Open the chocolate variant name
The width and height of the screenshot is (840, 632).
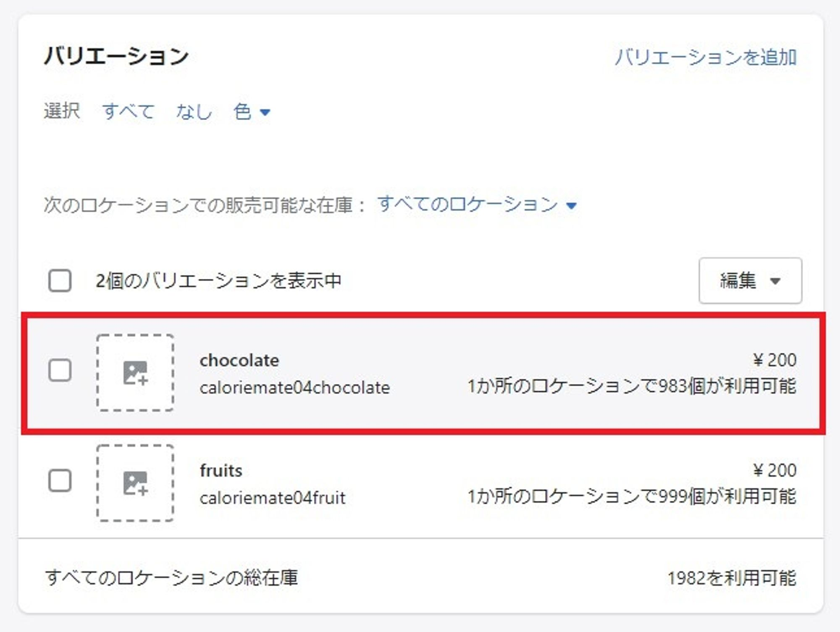point(239,360)
